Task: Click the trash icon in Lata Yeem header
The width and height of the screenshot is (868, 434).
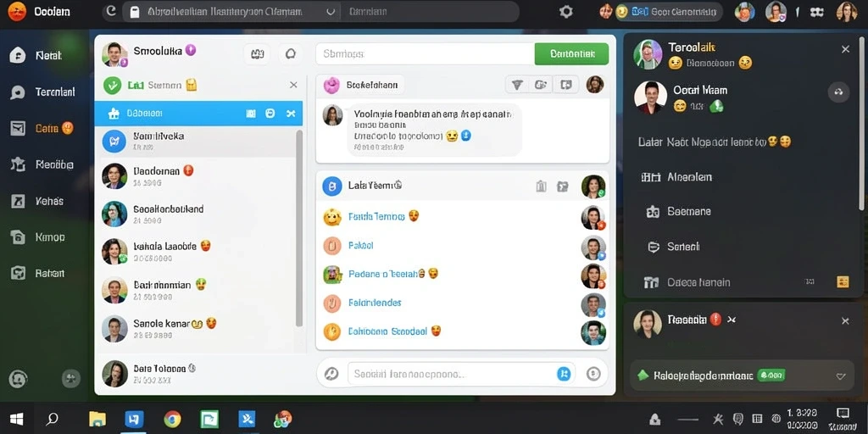Action: [x=541, y=186]
